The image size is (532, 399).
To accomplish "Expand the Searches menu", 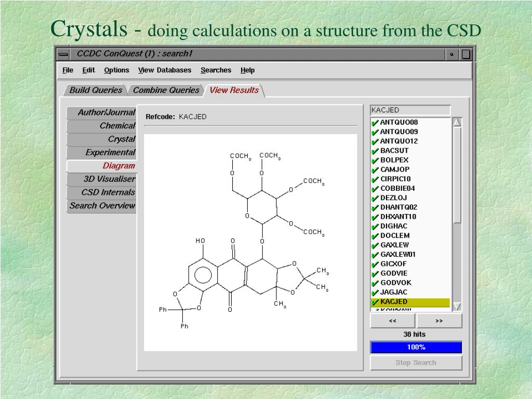I will click(x=216, y=70).
